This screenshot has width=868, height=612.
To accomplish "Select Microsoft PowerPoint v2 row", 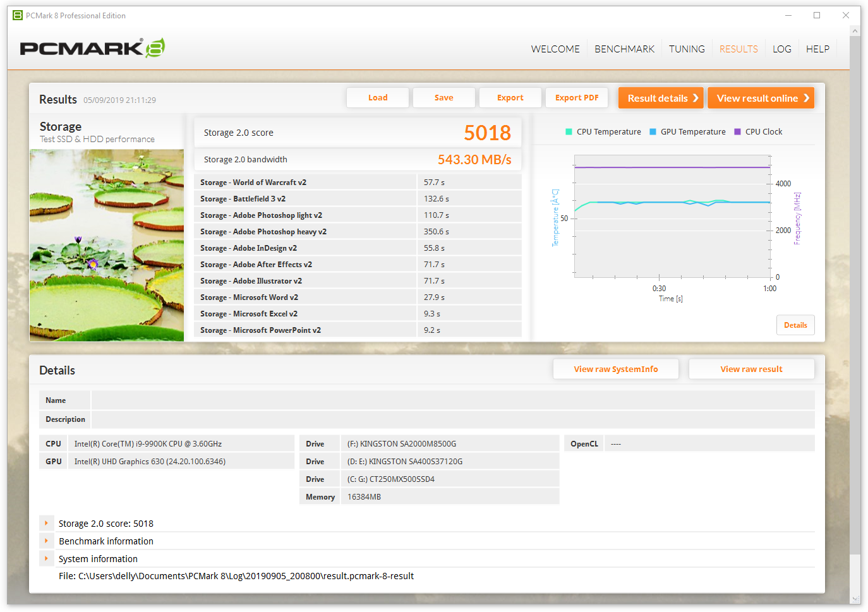I will (358, 330).
